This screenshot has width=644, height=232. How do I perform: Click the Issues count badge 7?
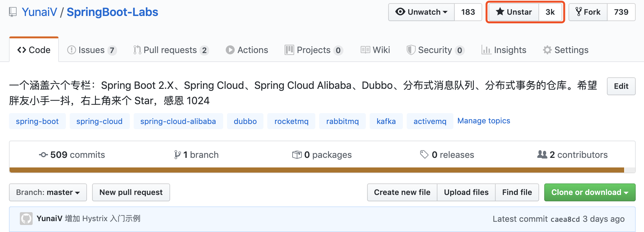coord(112,50)
